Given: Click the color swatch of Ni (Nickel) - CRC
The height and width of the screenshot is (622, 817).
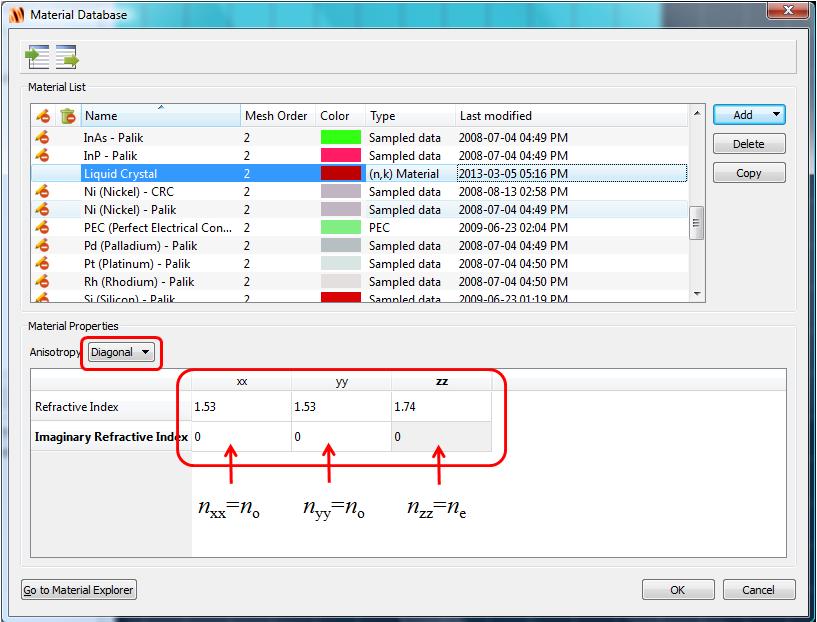Looking at the screenshot, I should point(341,191).
